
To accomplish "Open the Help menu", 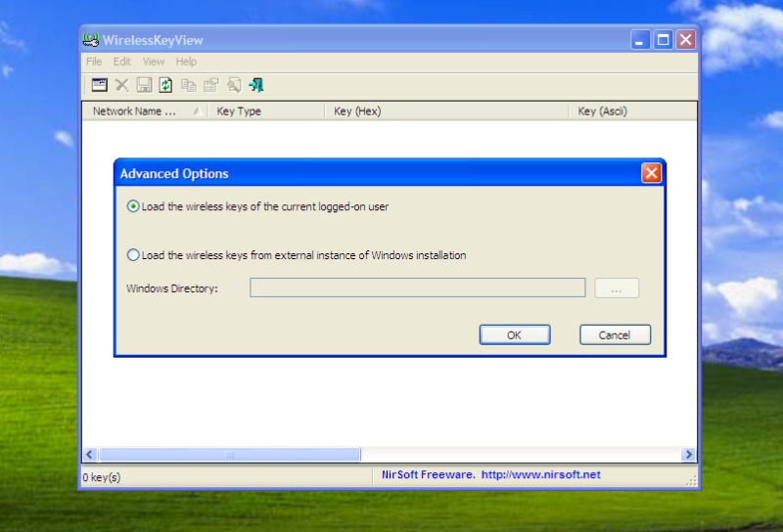I will (x=186, y=62).
